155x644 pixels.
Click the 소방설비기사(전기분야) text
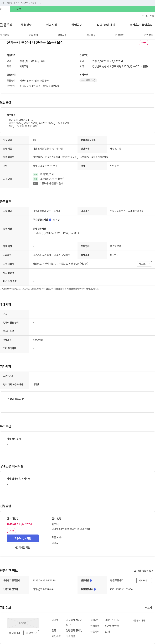pos(52,179)
